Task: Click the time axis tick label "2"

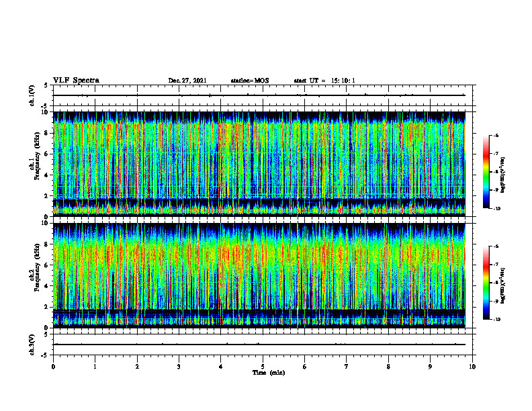Action: pyautogui.click(x=137, y=367)
